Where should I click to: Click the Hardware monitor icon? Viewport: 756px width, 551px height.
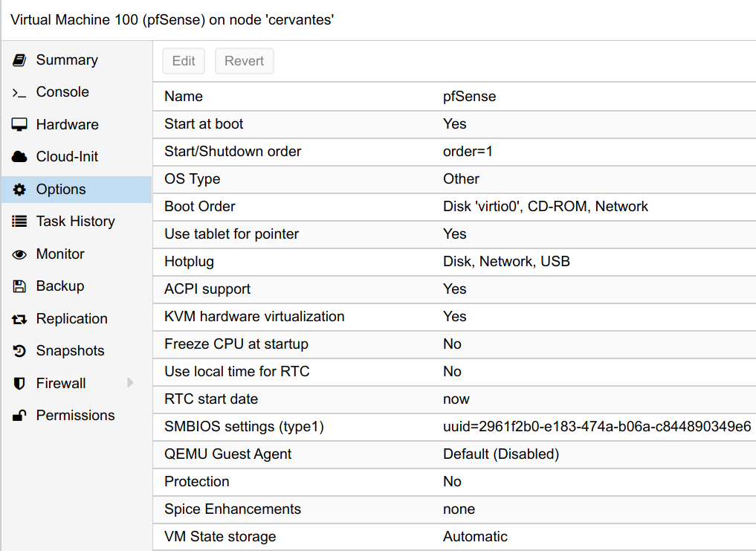tap(19, 124)
